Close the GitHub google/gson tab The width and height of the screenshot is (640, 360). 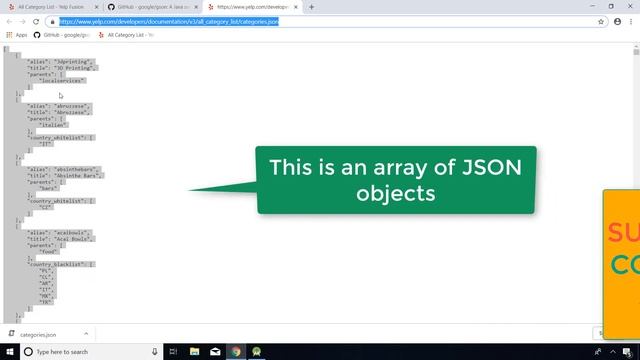[x=196, y=7]
